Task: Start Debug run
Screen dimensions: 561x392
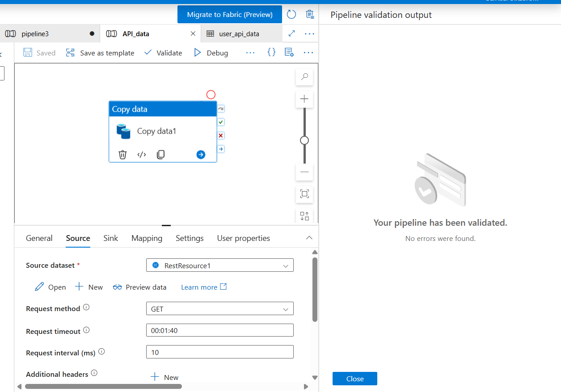Action: click(x=211, y=53)
